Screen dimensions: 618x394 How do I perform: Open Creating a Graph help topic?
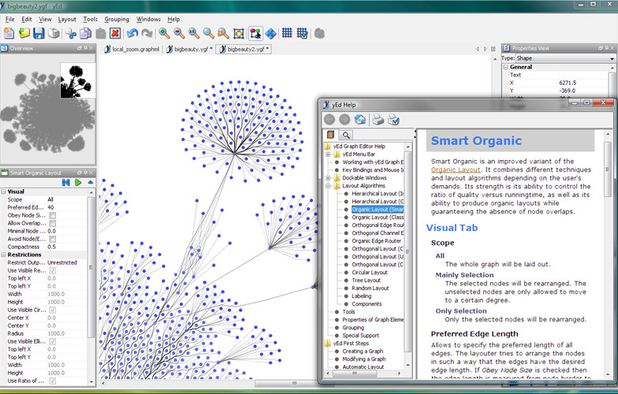[363, 351]
